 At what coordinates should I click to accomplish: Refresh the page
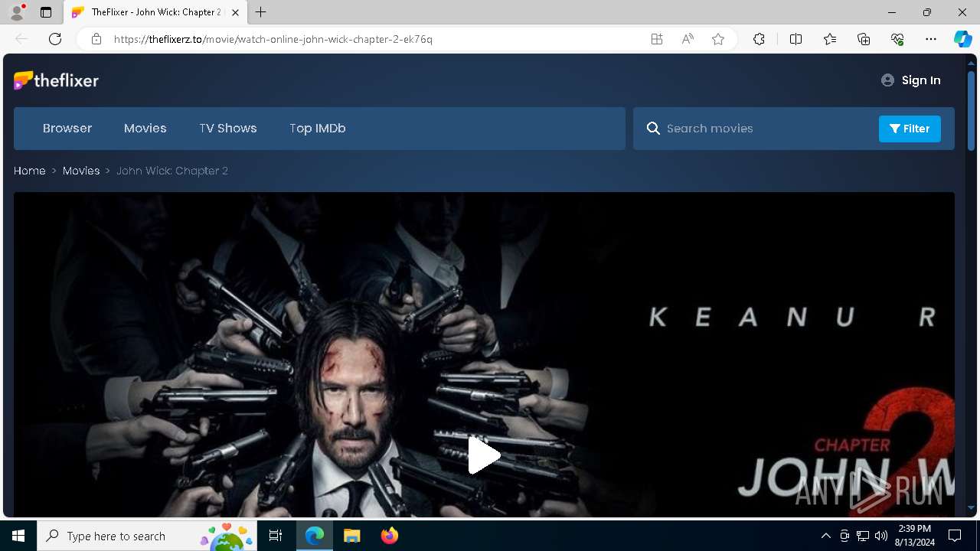(x=55, y=39)
